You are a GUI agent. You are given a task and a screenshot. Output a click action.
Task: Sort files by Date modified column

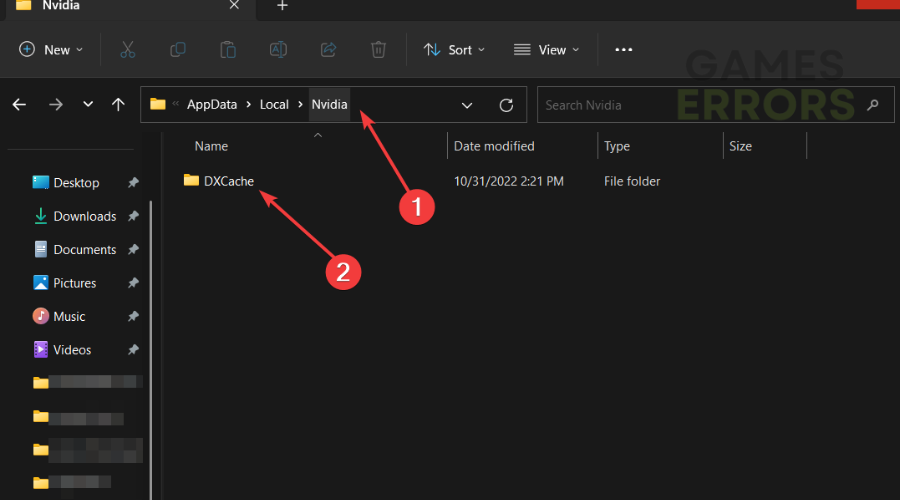[494, 146]
